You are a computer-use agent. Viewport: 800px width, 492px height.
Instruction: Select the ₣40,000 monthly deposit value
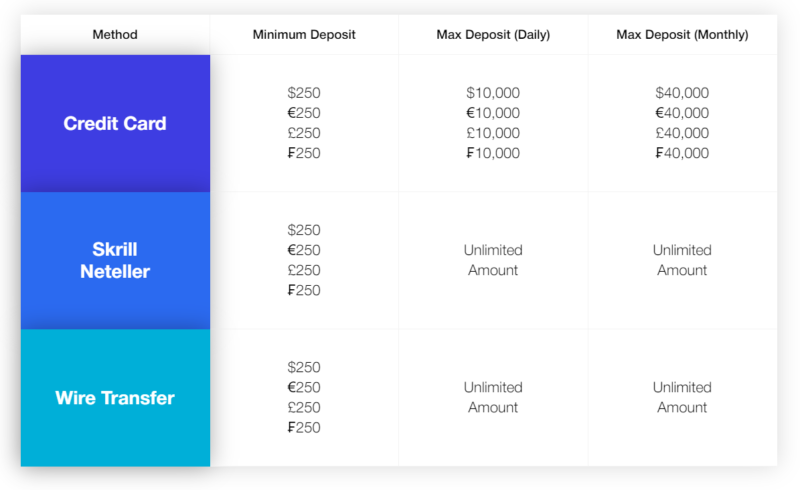pos(682,153)
